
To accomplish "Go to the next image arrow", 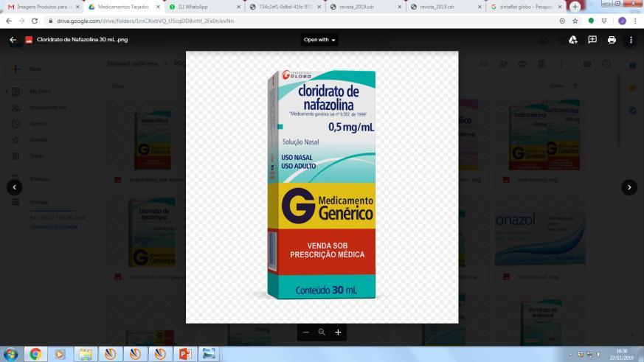I will (x=629, y=187).
